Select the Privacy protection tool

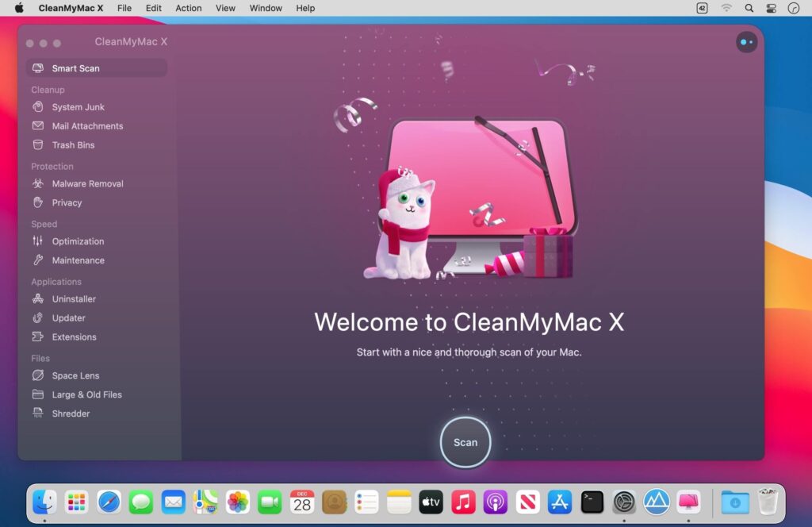(x=68, y=202)
